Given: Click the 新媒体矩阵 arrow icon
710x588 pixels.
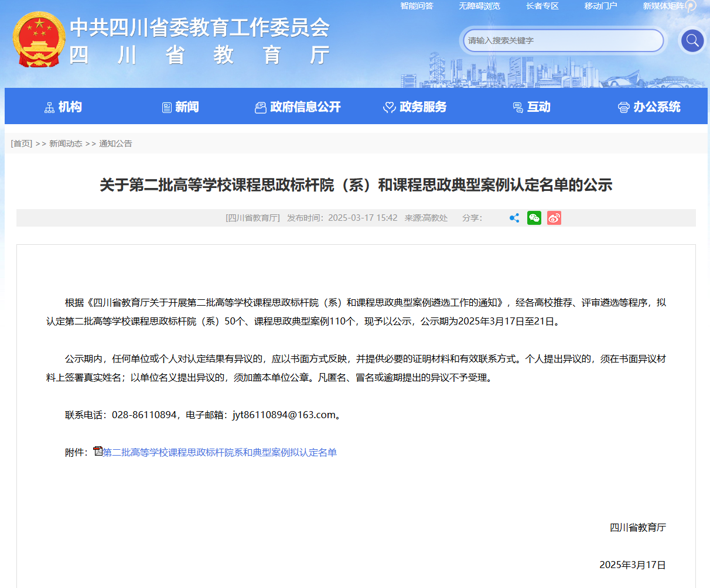Looking at the screenshot, I should [691, 6].
